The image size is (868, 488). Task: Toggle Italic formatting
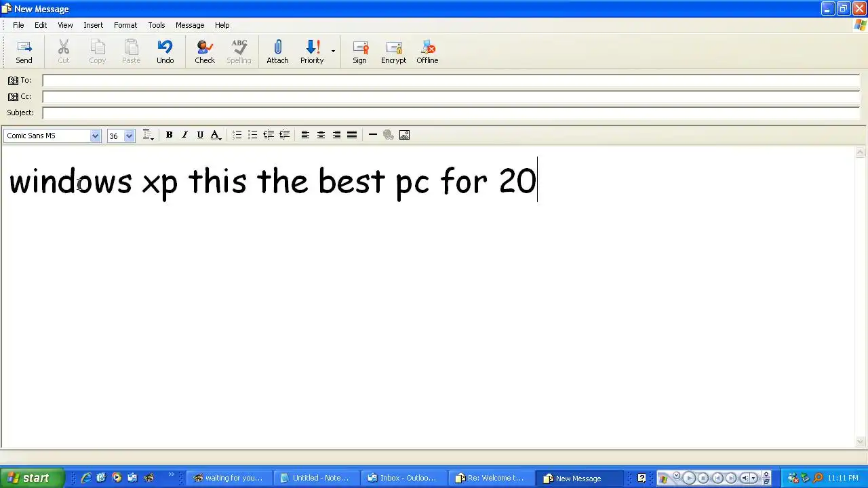point(184,135)
